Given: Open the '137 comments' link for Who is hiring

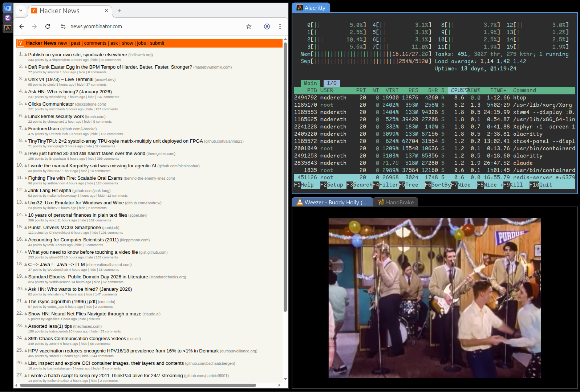Looking at the screenshot, I should click(108, 97).
